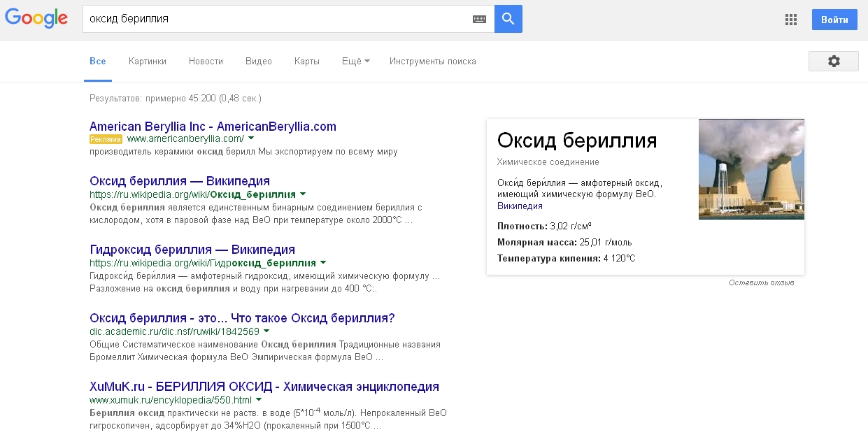Switch to the Картинки tab

(x=147, y=61)
